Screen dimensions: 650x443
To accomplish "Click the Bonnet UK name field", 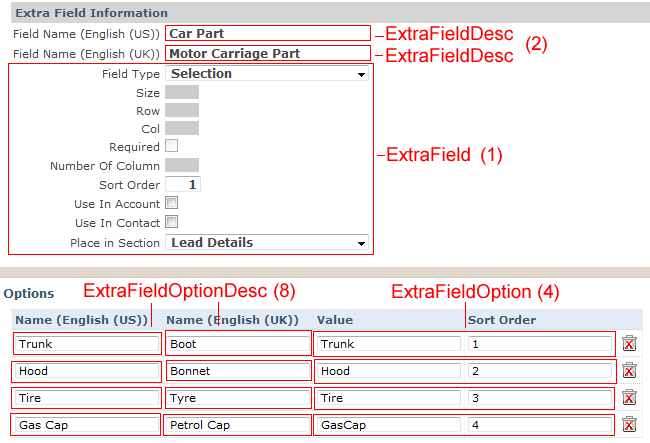I will pos(238,371).
